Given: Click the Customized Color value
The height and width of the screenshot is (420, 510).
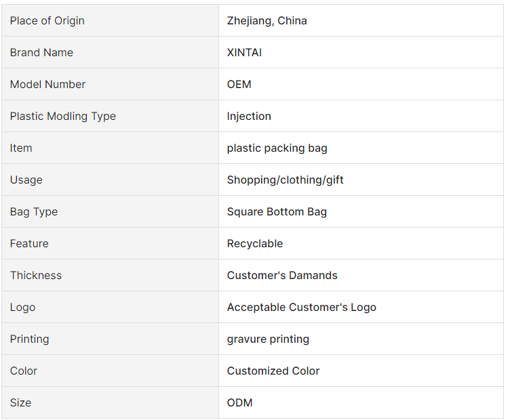Looking at the screenshot, I should [273, 371].
